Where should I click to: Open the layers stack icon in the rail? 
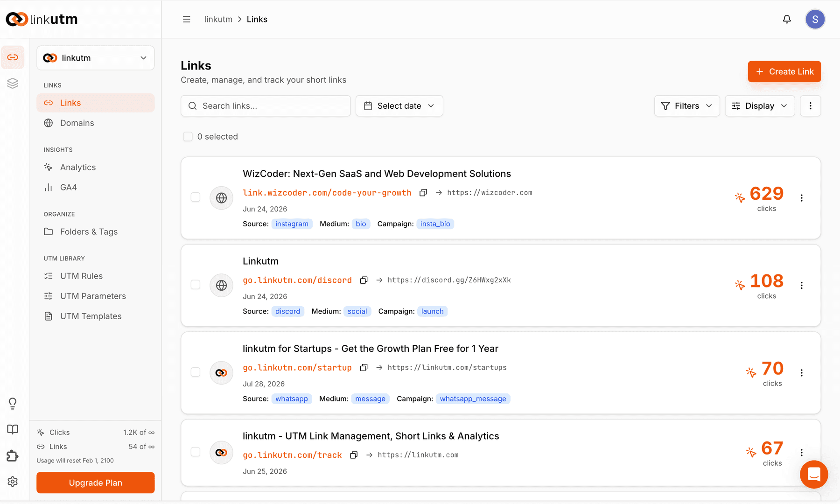point(13,83)
